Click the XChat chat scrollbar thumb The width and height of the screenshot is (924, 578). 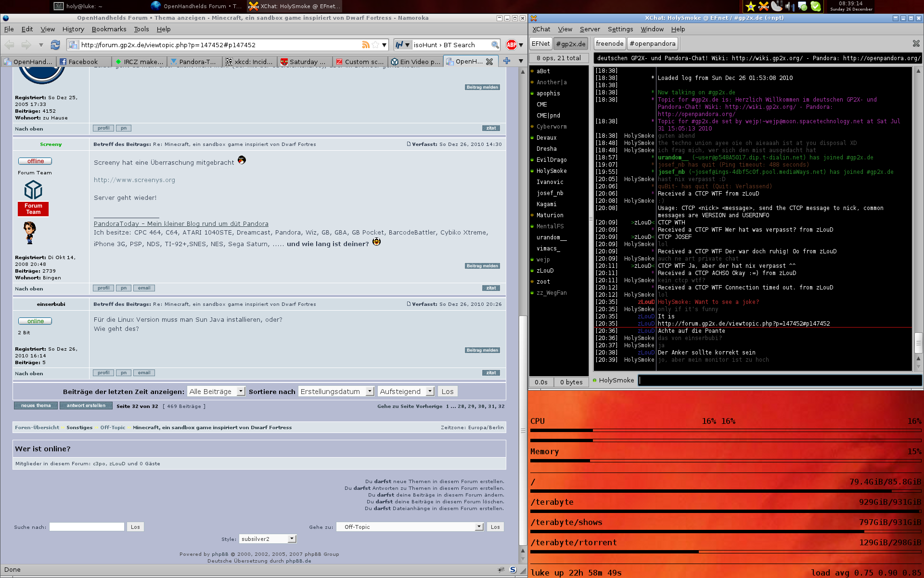pos(918,343)
